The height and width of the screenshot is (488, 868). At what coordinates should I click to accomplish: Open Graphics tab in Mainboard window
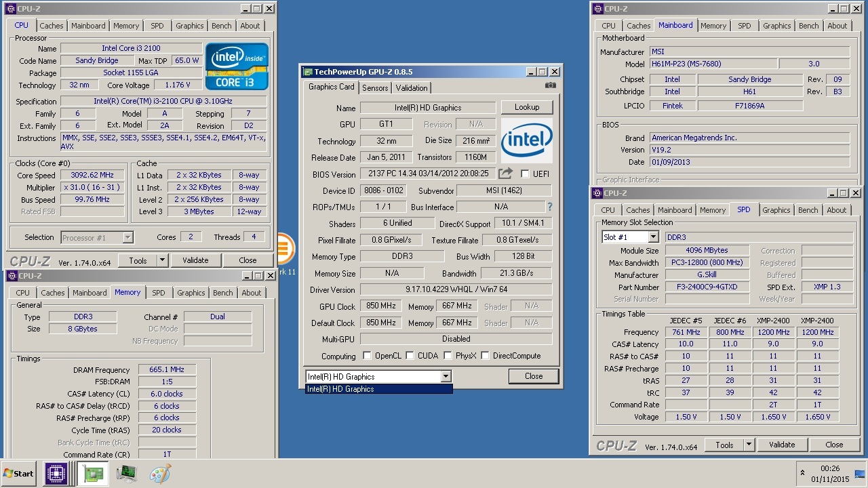776,26
